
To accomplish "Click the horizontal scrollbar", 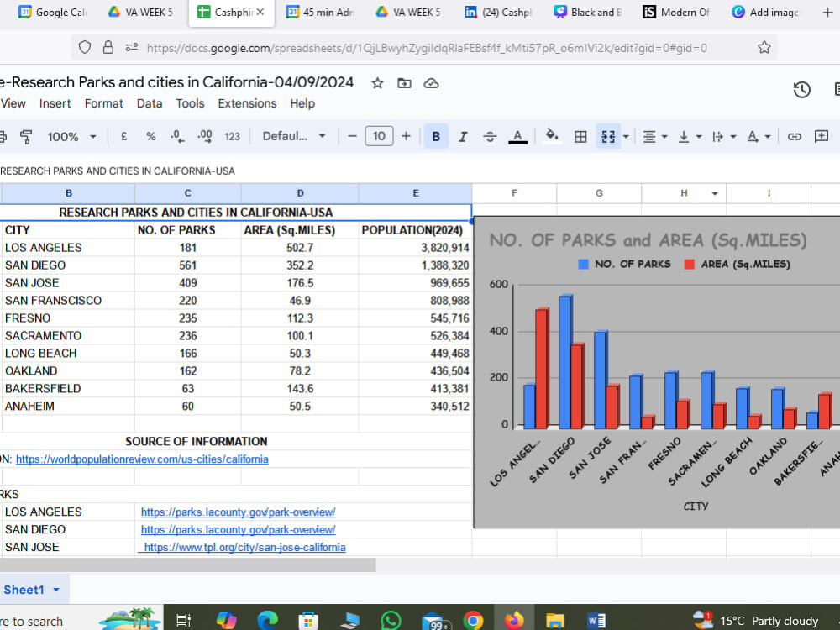I will (187, 564).
